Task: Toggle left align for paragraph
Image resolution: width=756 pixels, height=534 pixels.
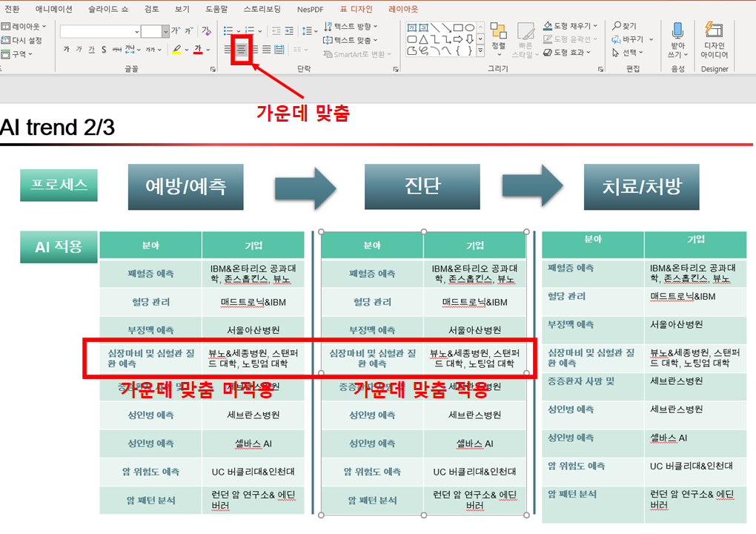Action: point(228,49)
